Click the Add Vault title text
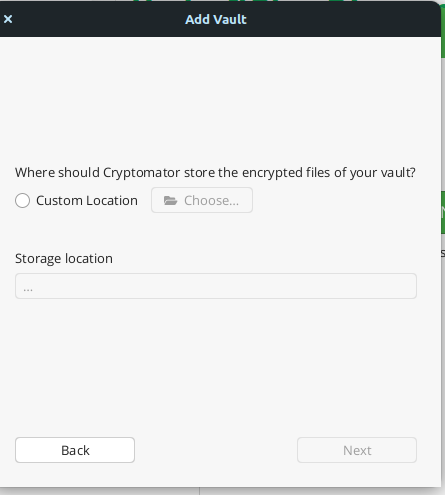The image size is (445, 495). point(216,19)
